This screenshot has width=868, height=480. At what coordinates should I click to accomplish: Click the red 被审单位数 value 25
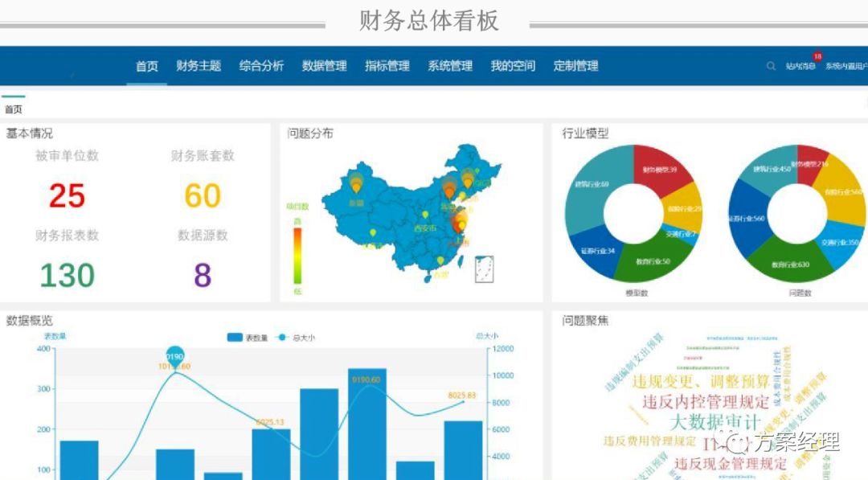(x=67, y=195)
